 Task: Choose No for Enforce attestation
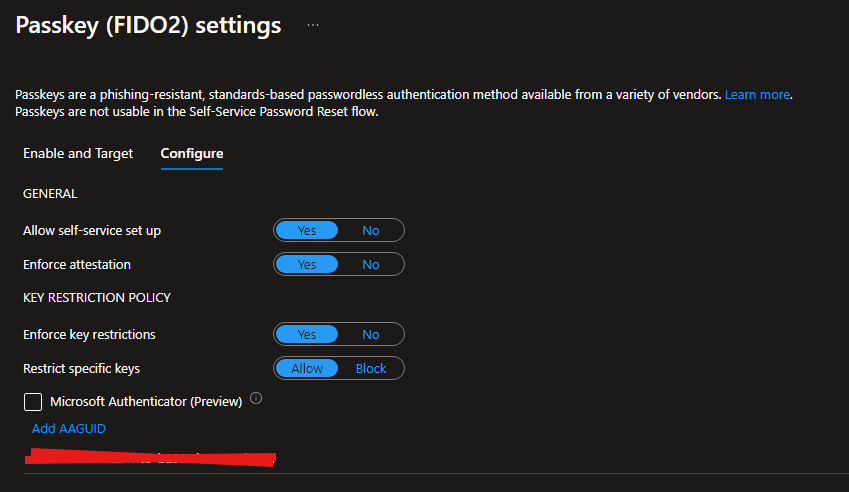[x=371, y=265]
